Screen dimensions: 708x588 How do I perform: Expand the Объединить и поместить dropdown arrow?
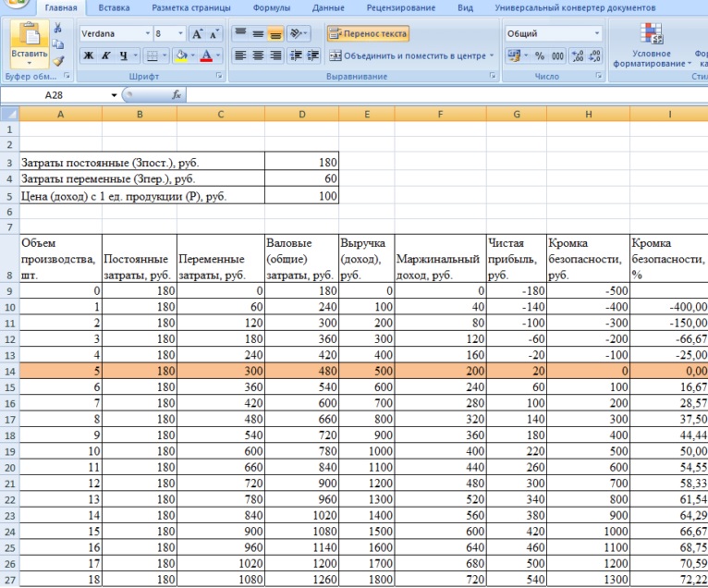point(492,56)
